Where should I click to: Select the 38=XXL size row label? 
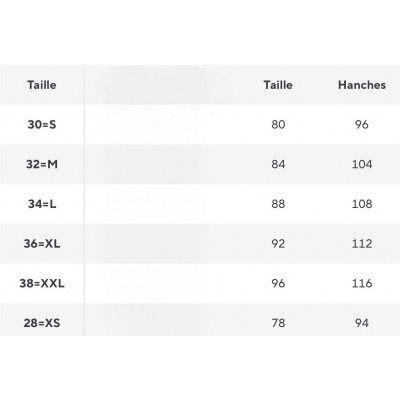[42, 283]
